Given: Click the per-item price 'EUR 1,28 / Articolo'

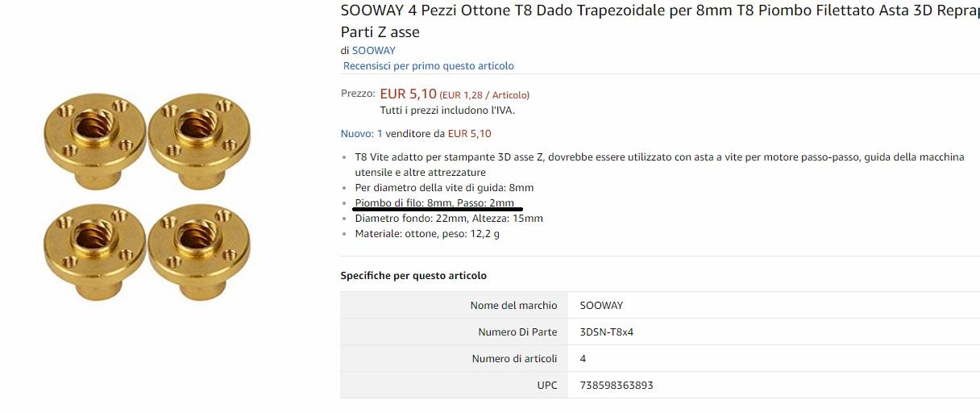Looking at the screenshot, I should pos(484,95).
